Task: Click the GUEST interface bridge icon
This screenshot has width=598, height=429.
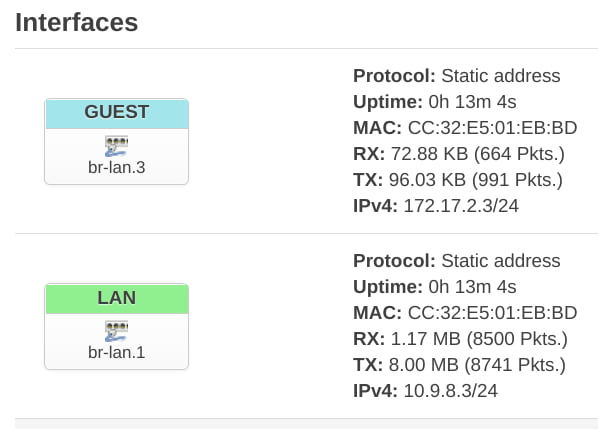Action: [116, 146]
